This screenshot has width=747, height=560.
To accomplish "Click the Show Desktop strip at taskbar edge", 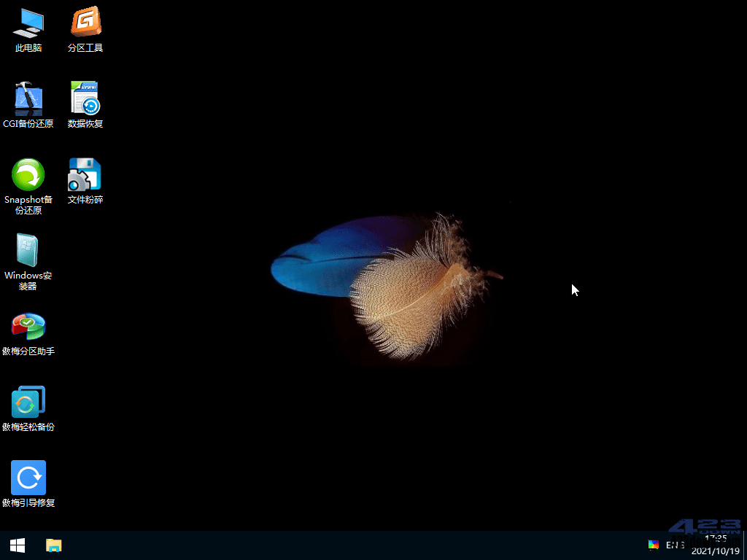I will tap(745, 545).
